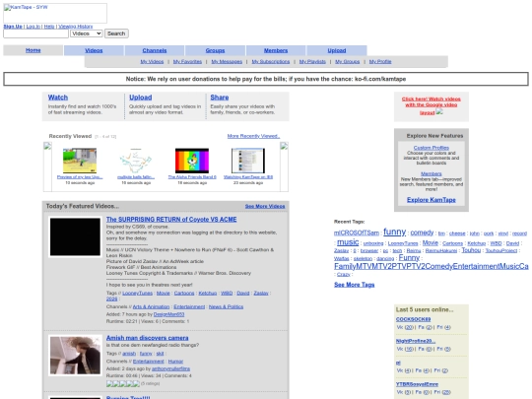
Task: Open Viewing History link
Action: (x=76, y=27)
